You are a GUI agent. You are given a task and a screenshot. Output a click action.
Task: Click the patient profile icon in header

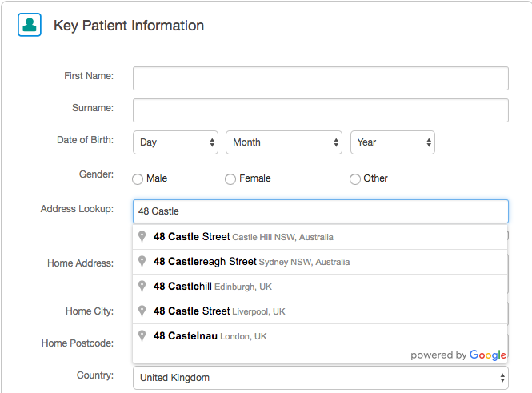pos(30,25)
